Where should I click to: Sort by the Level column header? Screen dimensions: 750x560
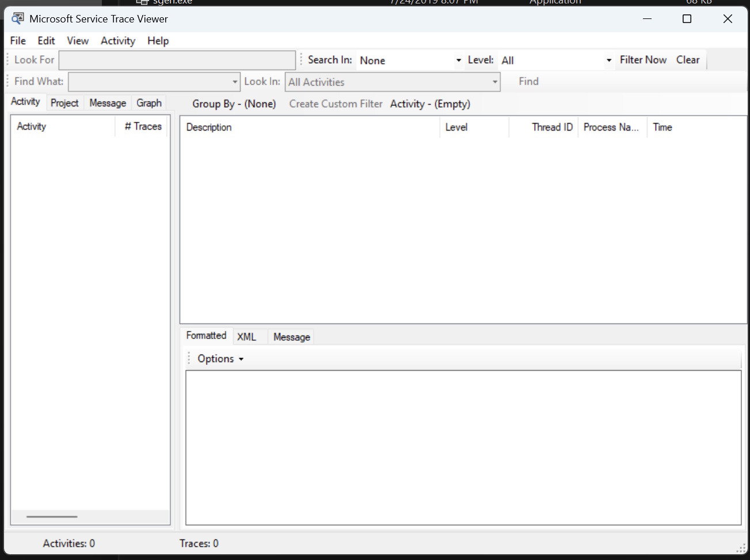point(474,127)
